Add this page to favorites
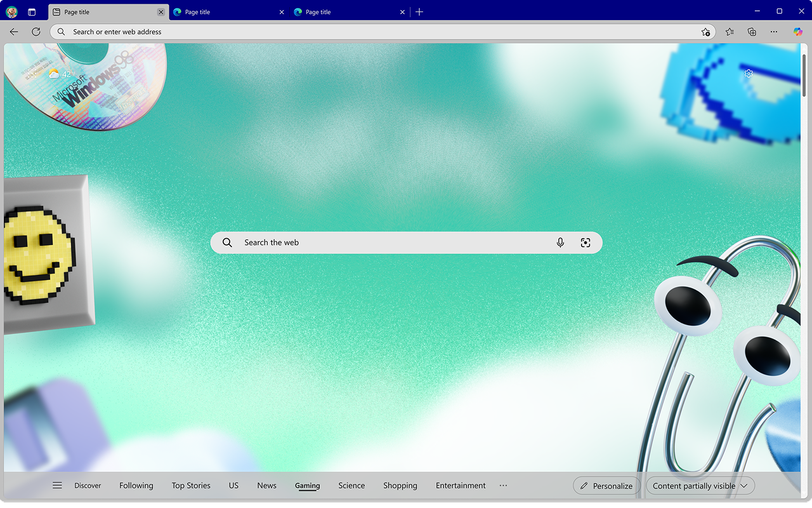The image size is (812, 508). pyautogui.click(x=705, y=32)
